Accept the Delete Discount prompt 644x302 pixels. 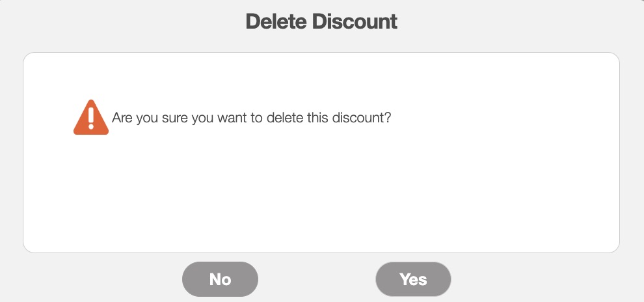(413, 279)
